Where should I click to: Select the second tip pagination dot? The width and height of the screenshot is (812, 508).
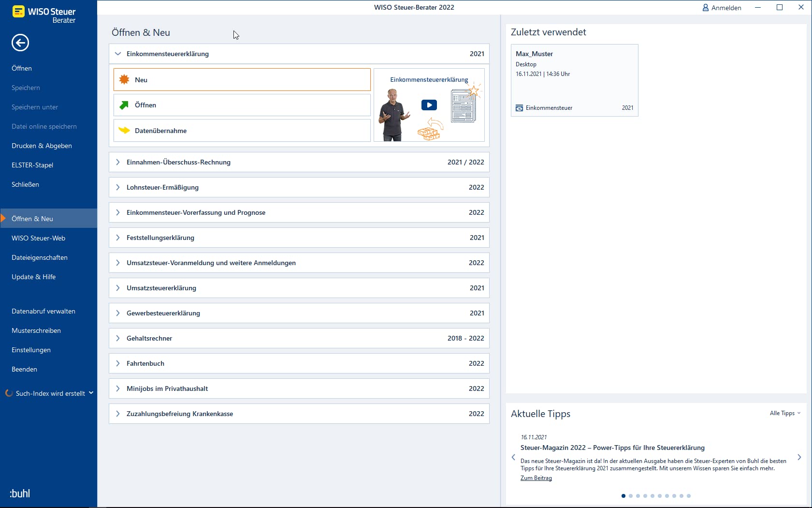click(631, 496)
